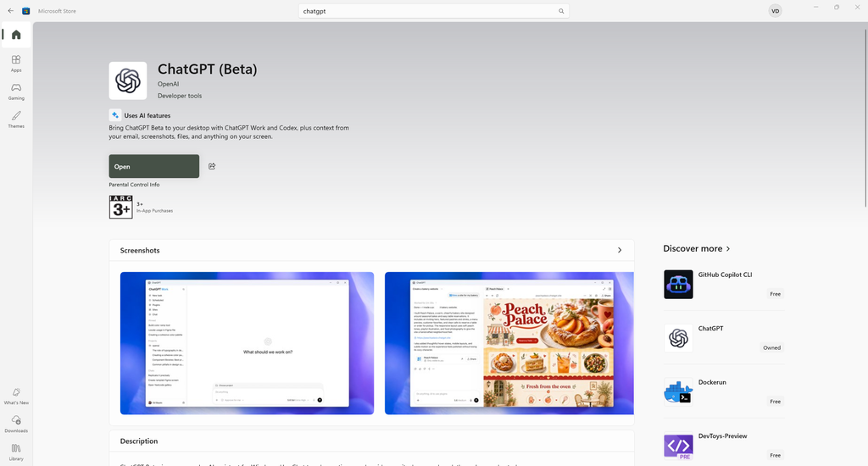This screenshot has height=466, width=868.
Task: Open the Developer tools category link
Action: pyautogui.click(x=180, y=96)
